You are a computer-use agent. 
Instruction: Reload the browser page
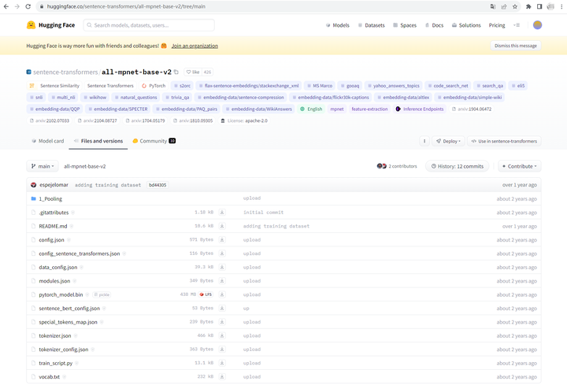coord(28,6)
